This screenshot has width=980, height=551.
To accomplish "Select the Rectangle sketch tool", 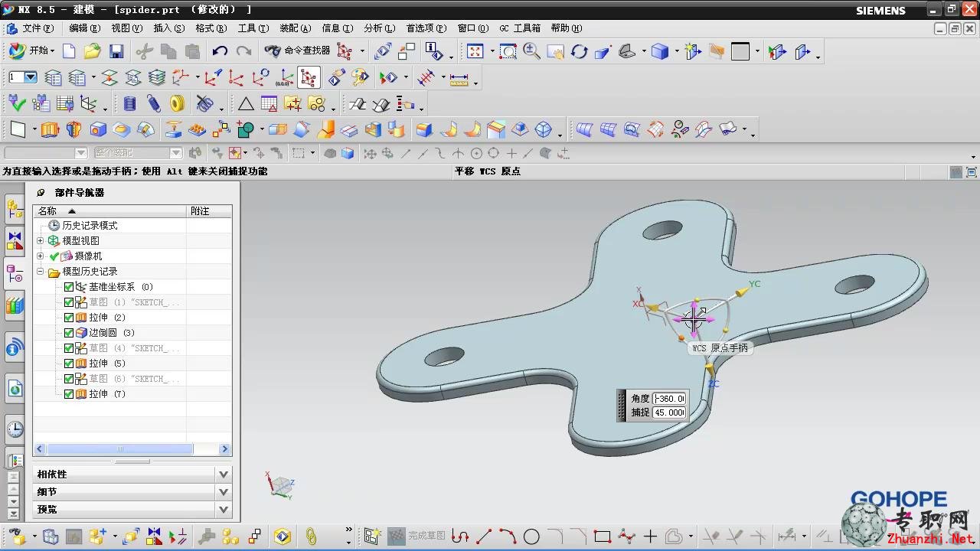I will point(603,536).
